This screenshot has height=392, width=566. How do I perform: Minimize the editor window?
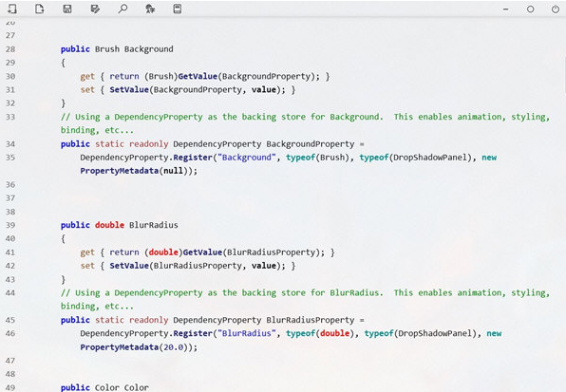pos(506,9)
